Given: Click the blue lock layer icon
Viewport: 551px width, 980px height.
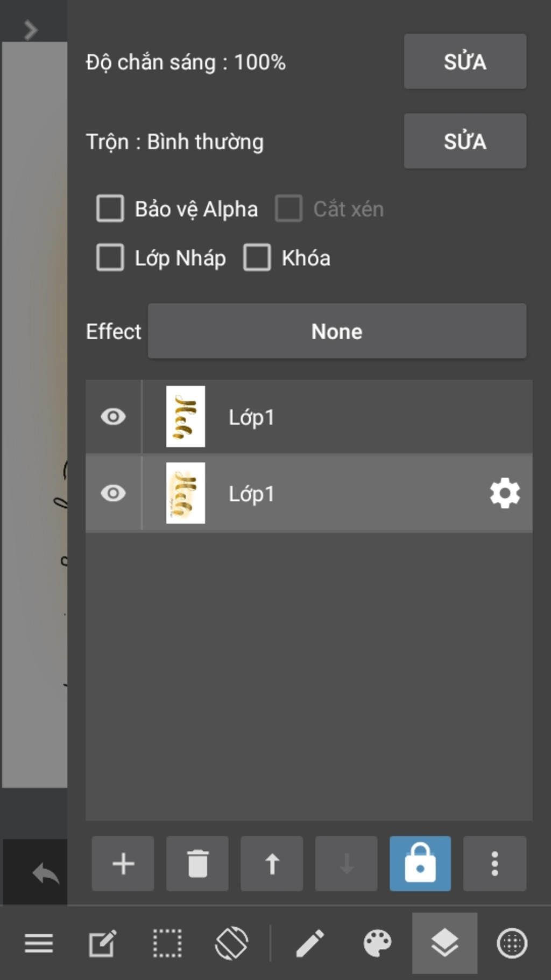Looking at the screenshot, I should [x=420, y=864].
